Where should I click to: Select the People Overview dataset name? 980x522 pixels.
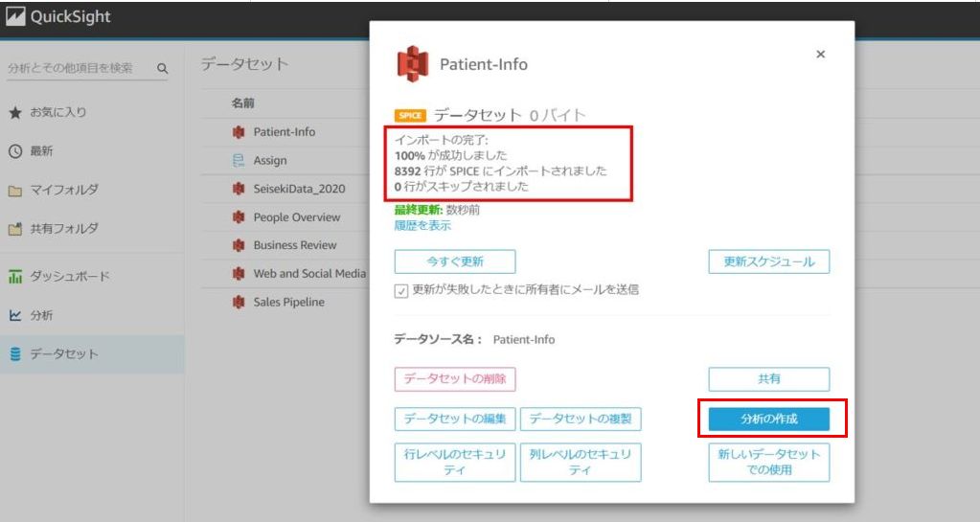tap(297, 217)
